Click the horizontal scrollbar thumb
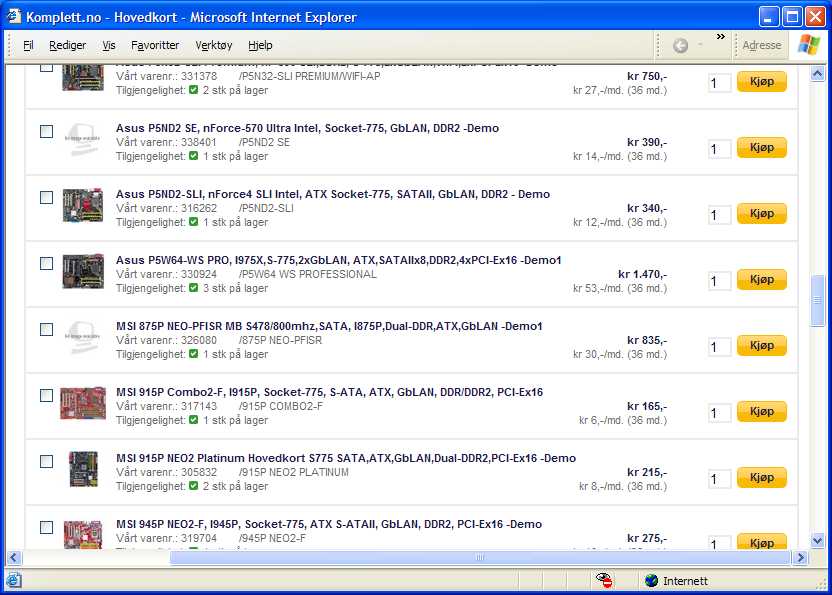832x595 pixels. 480,557
